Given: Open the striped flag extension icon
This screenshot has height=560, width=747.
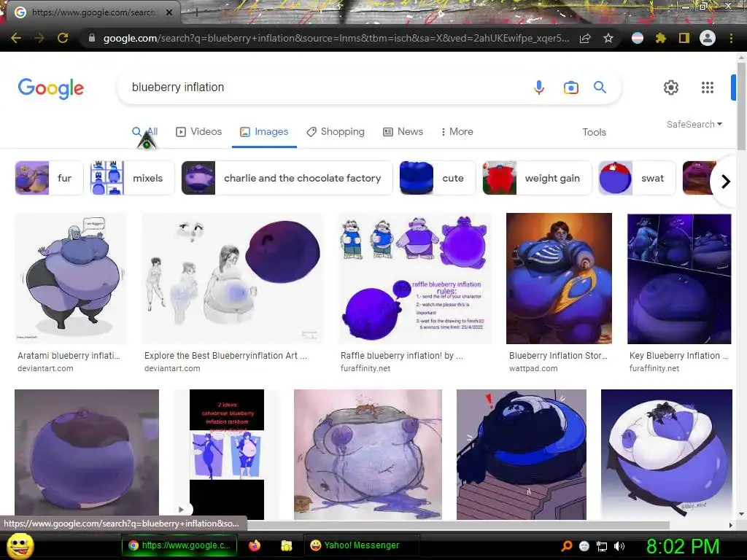Looking at the screenshot, I should pos(638,38).
